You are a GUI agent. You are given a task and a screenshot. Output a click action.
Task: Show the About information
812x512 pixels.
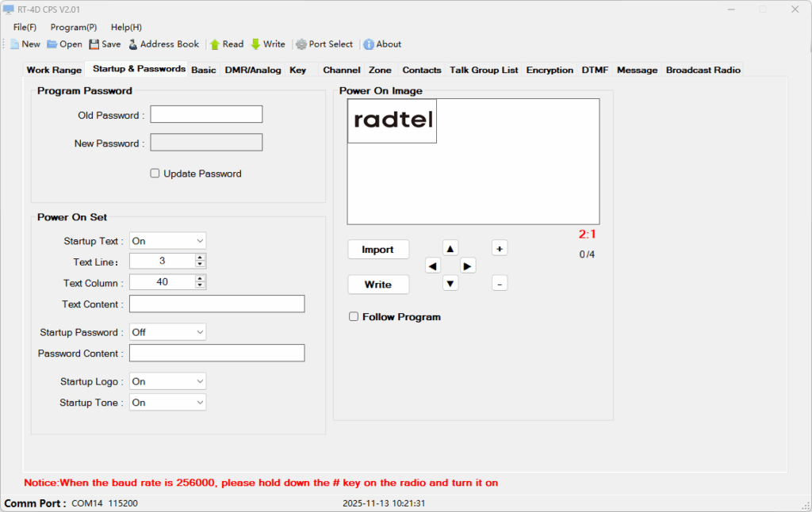pyautogui.click(x=381, y=44)
